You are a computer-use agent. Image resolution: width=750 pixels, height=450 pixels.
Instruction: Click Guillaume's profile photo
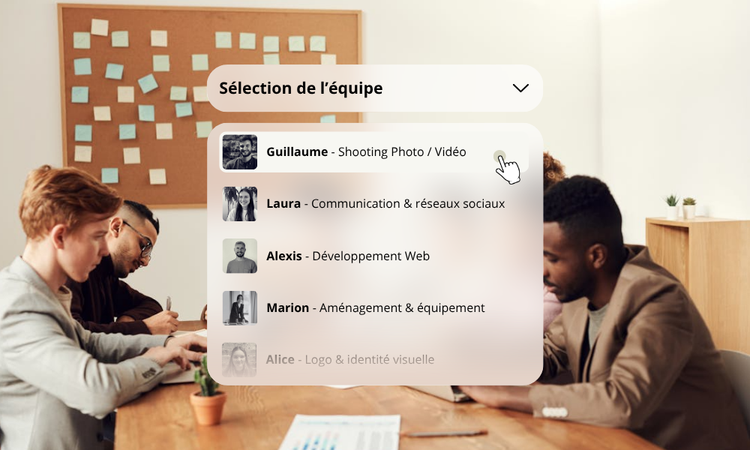[240, 152]
